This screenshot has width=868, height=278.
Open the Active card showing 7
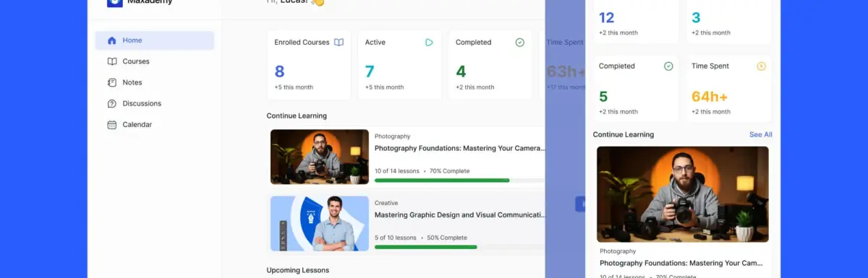pyautogui.click(x=399, y=65)
